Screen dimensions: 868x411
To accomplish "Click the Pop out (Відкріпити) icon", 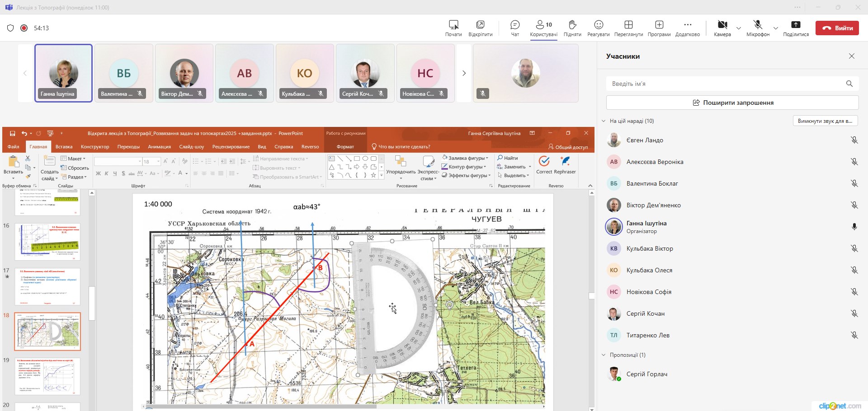I will pyautogui.click(x=480, y=25).
